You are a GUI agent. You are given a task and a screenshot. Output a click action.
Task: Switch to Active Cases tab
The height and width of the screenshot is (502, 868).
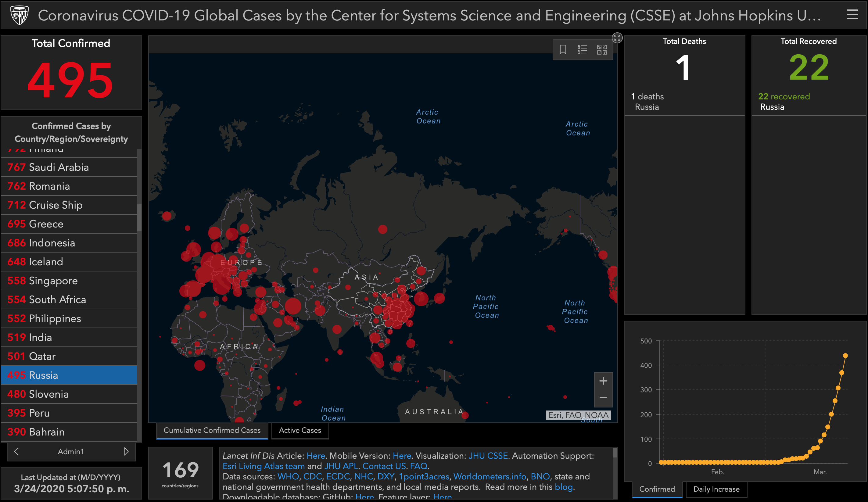click(300, 430)
